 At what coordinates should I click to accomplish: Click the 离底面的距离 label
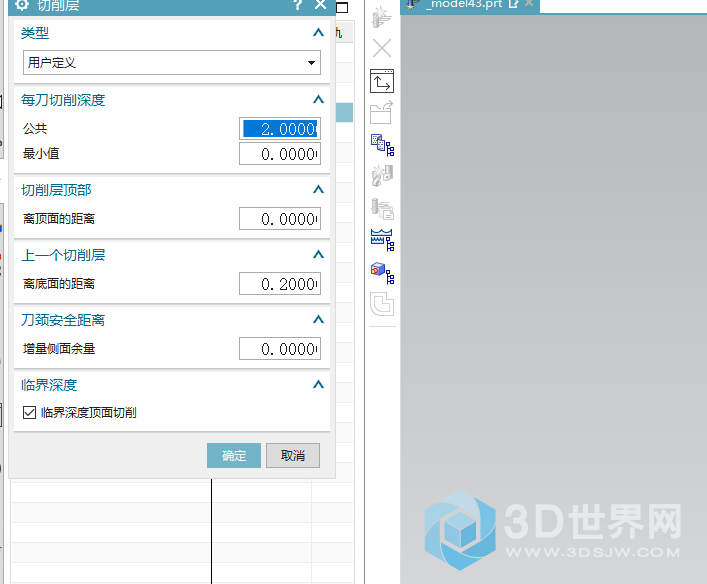[x=59, y=284]
